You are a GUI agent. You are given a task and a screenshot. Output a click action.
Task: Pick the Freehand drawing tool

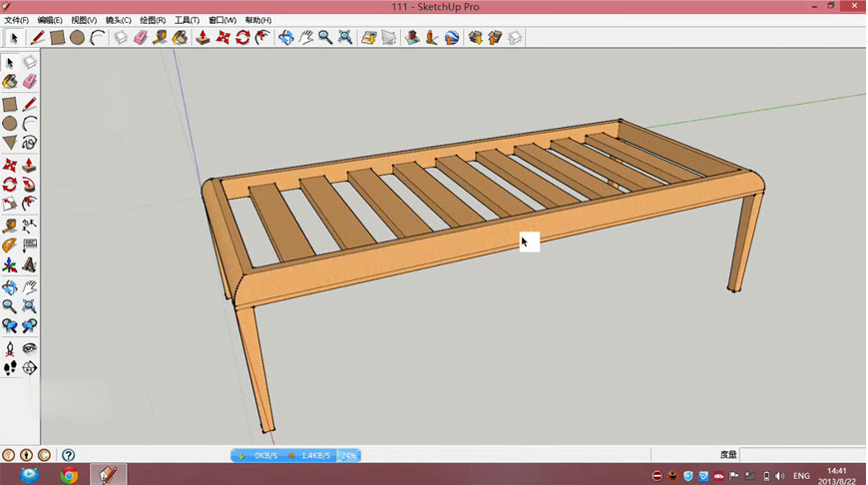pos(30,143)
